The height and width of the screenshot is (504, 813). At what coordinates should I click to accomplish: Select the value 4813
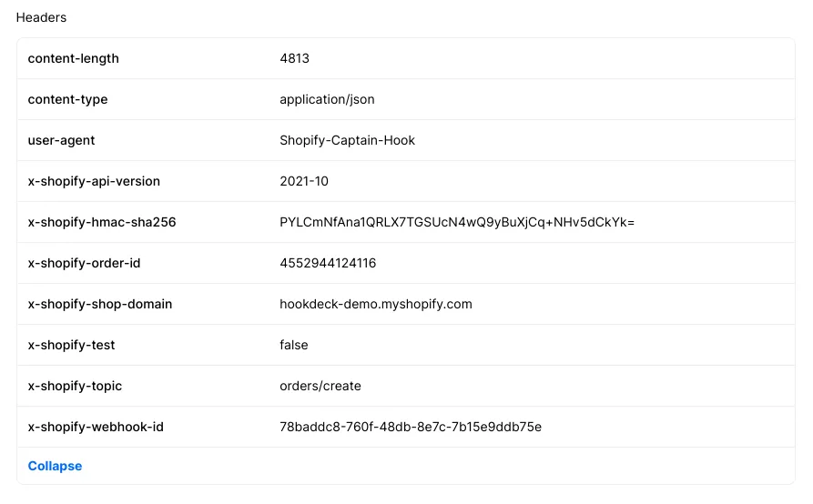294,58
